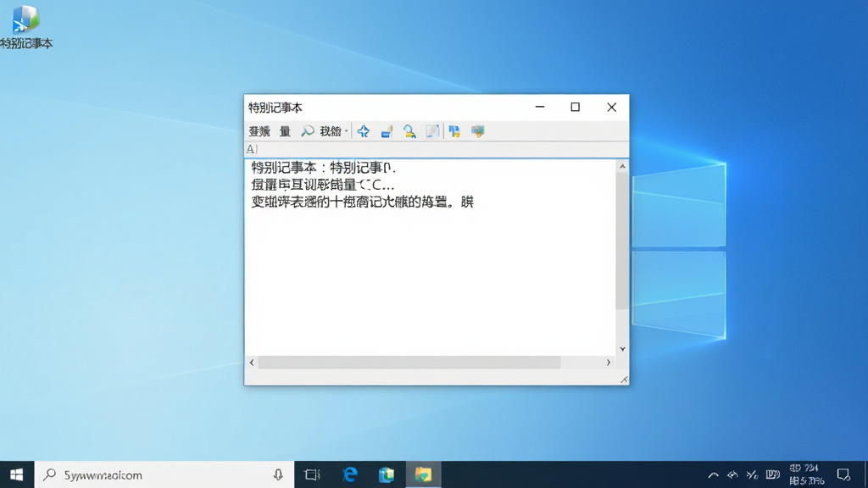Click the gray document page toolbar icon
This screenshot has width=868, height=488.
pyautogui.click(x=432, y=131)
